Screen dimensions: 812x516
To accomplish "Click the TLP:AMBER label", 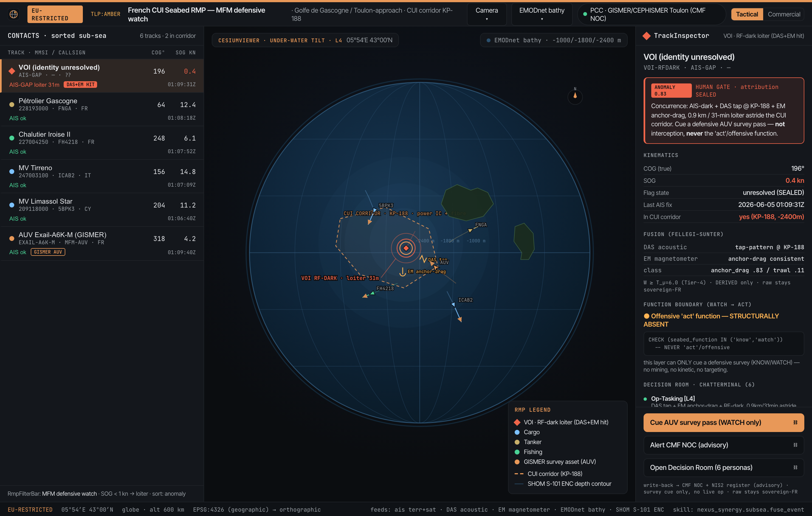I will (x=105, y=14).
